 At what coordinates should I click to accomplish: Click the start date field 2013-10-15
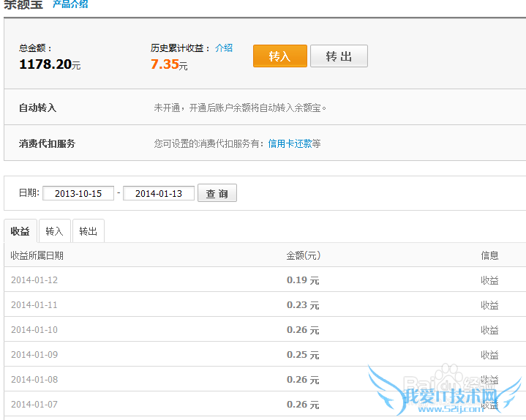(x=78, y=193)
